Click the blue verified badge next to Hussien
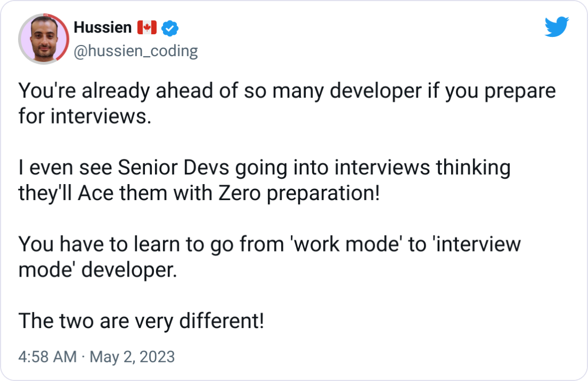The width and height of the screenshot is (588, 381). [170, 28]
